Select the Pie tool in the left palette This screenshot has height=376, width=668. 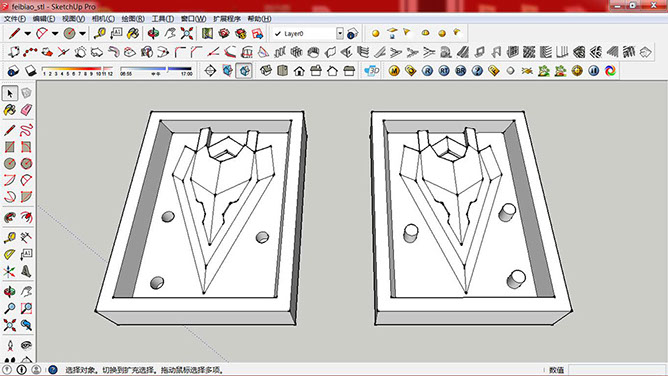pos(26,197)
